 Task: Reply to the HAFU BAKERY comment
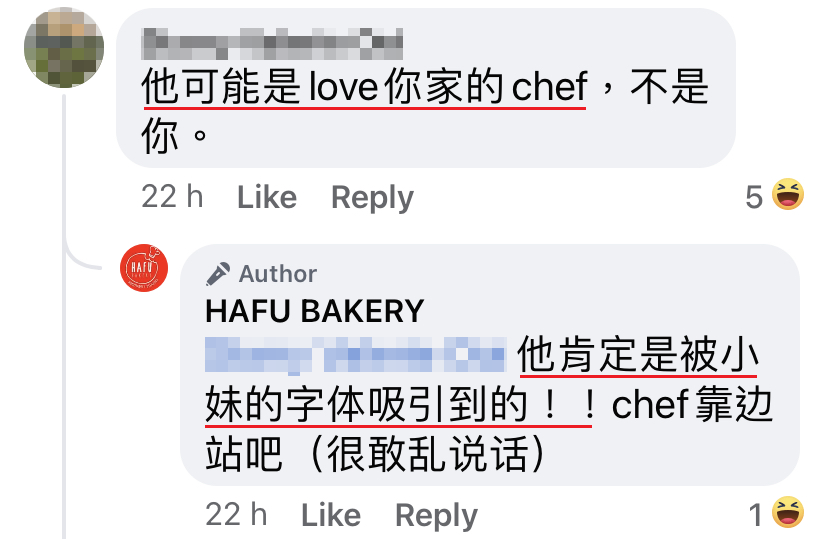(x=436, y=516)
